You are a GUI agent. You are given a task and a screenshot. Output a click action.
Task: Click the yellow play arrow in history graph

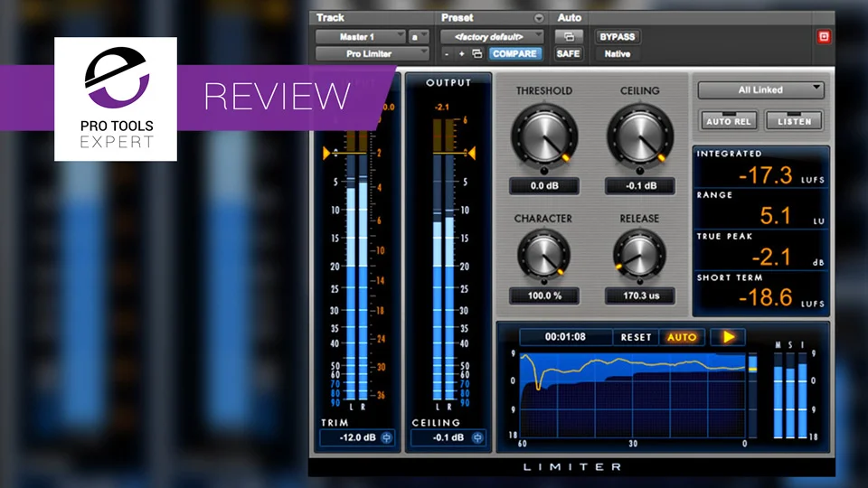[728, 337]
